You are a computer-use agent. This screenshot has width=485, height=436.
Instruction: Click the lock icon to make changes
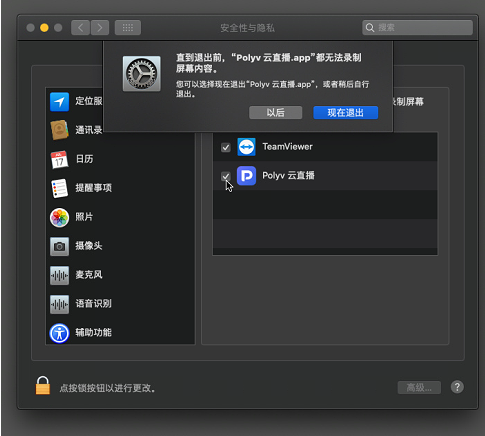[43, 385]
